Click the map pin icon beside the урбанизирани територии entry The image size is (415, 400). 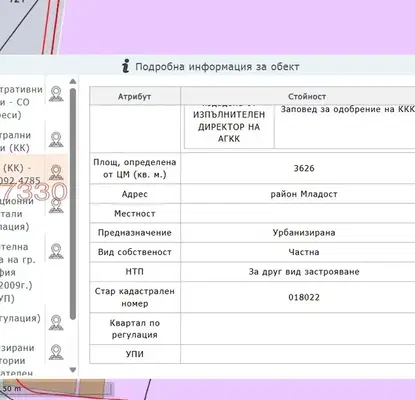point(56,352)
